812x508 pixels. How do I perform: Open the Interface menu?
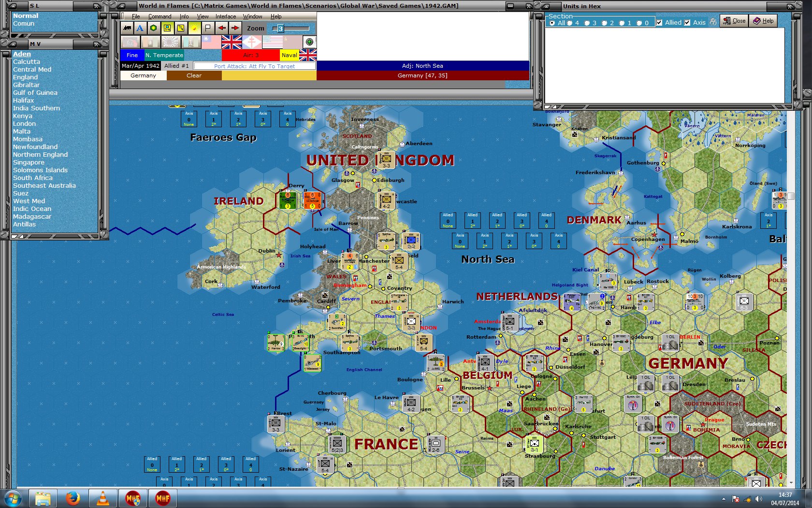click(x=225, y=16)
